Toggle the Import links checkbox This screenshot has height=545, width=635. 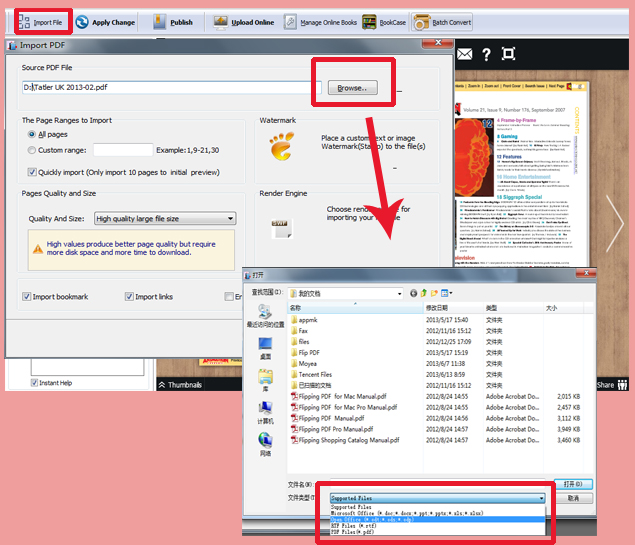pos(129,296)
